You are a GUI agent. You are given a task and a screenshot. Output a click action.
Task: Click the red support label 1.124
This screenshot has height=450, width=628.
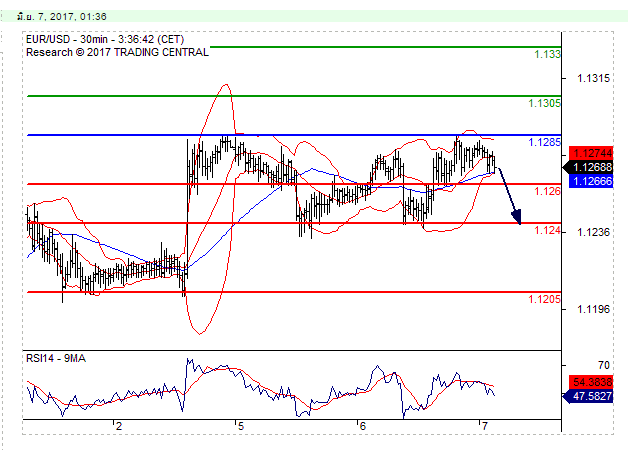pyautogui.click(x=547, y=230)
